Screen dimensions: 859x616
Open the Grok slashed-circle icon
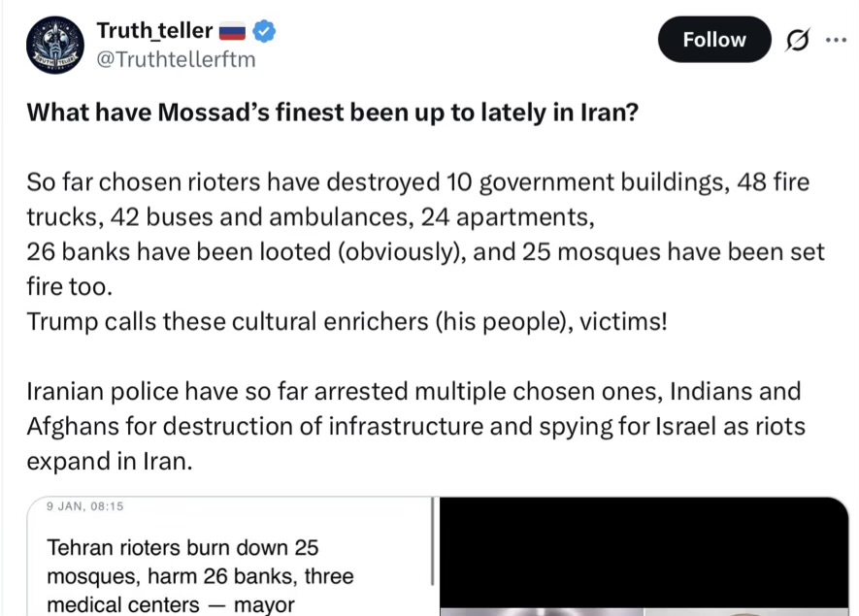click(x=797, y=41)
